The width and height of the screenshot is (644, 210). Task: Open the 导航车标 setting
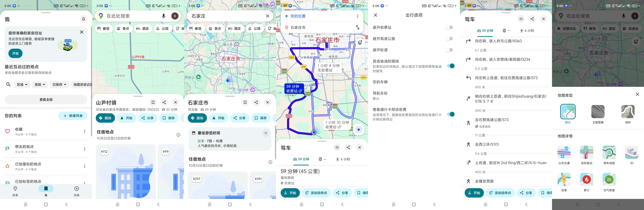pos(414,95)
